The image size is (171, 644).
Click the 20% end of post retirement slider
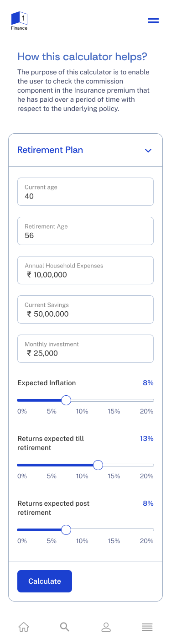[x=153, y=530]
